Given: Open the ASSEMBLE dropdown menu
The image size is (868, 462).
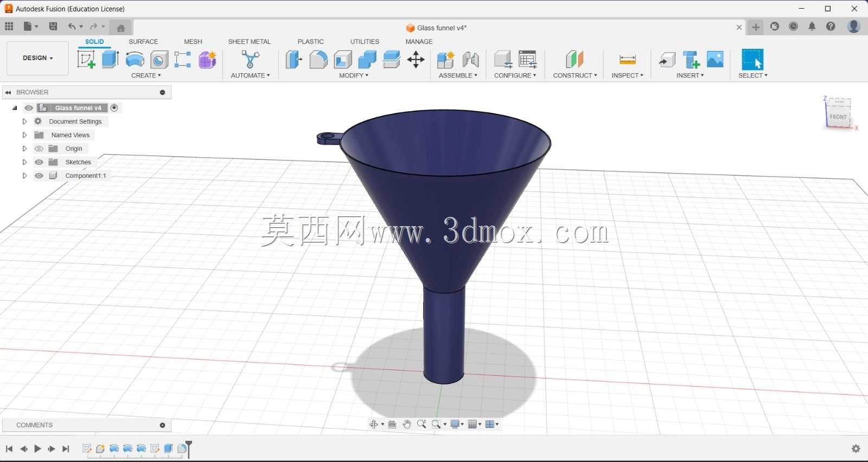Looking at the screenshot, I should click(x=458, y=75).
